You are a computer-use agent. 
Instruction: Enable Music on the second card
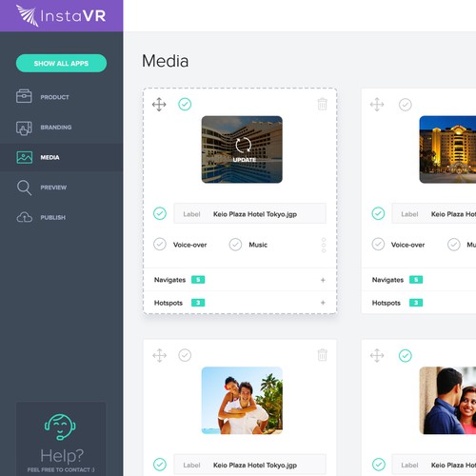click(x=454, y=245)
